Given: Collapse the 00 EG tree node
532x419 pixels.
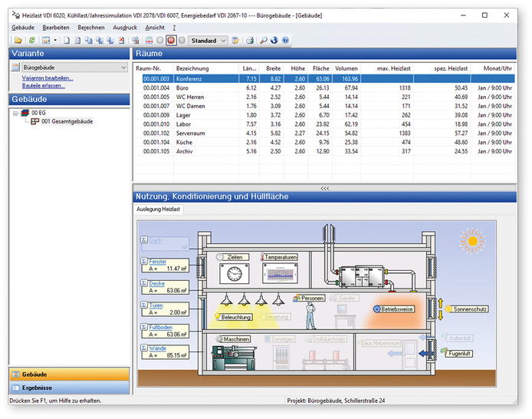Looking at the screenshot, I should pos(15,112).
